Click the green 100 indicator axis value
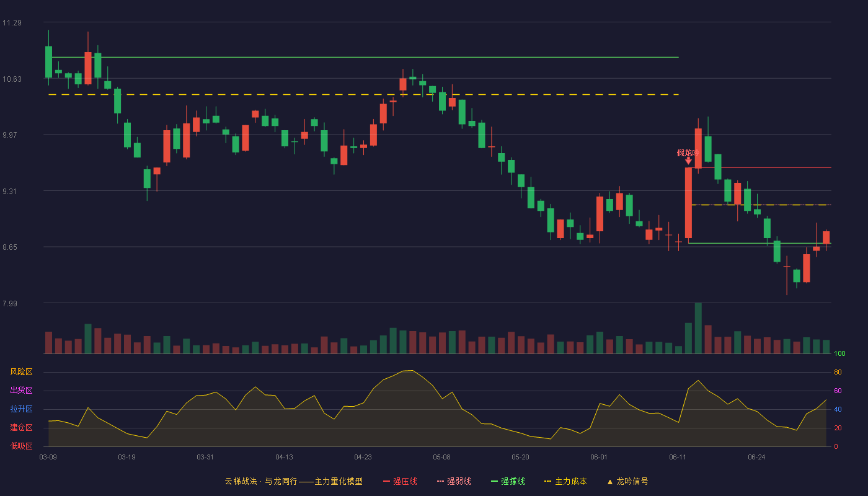868x496 pixels. (x=839, y=354)
